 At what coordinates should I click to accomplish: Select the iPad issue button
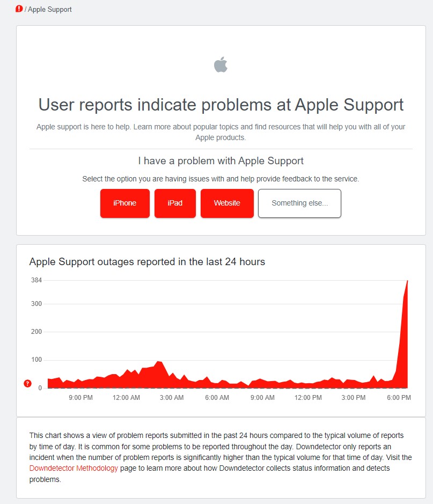click(x=175, y=203)
